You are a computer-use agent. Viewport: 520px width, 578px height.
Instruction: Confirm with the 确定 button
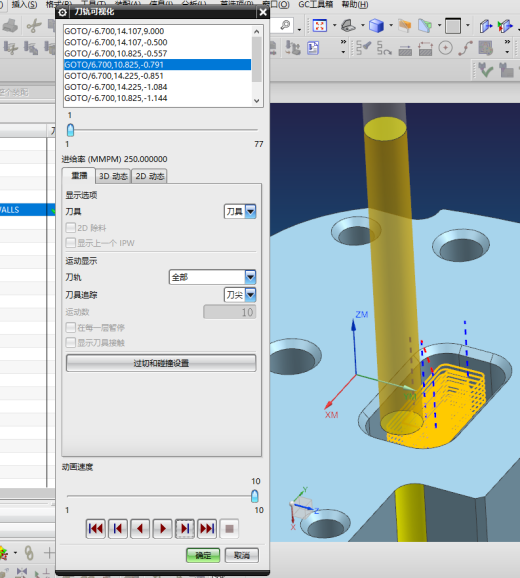[203, 555]
